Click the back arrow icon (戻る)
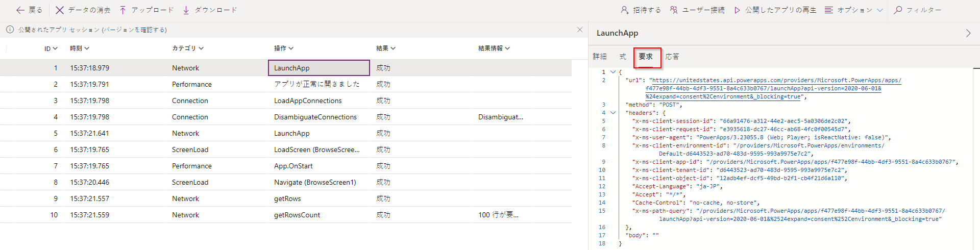The height and width of the screenshot is (250, 980). tap(20, 10)
